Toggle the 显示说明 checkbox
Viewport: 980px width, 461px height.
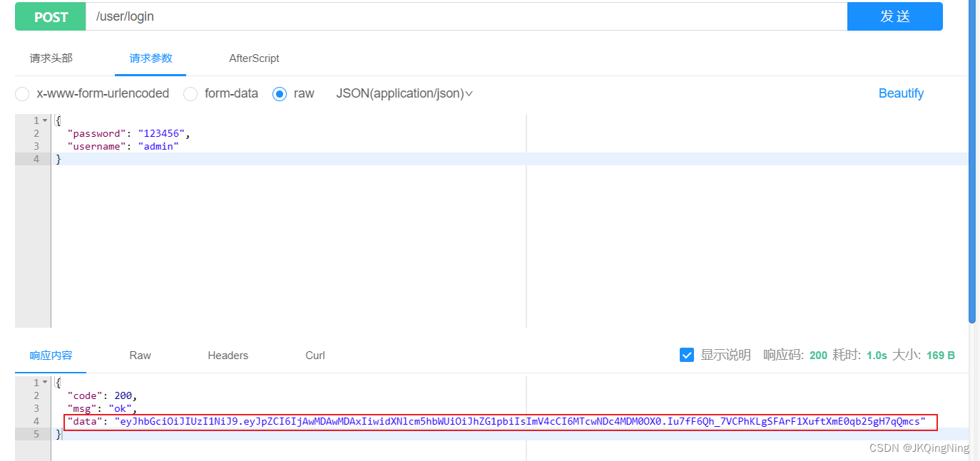687,355
